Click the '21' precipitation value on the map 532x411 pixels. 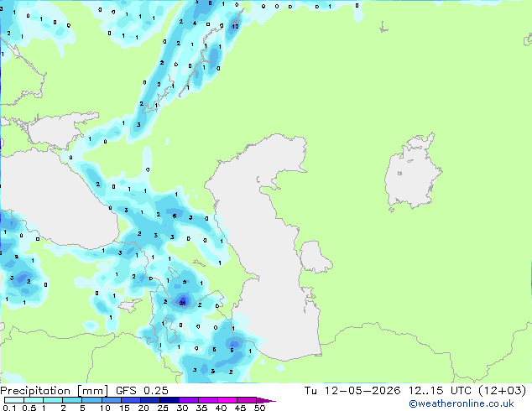click(182, 303)
